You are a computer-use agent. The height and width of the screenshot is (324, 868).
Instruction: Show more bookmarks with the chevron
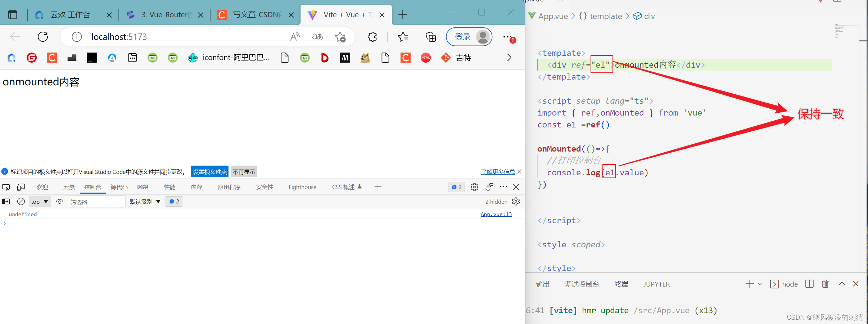[x=509, y=58]
